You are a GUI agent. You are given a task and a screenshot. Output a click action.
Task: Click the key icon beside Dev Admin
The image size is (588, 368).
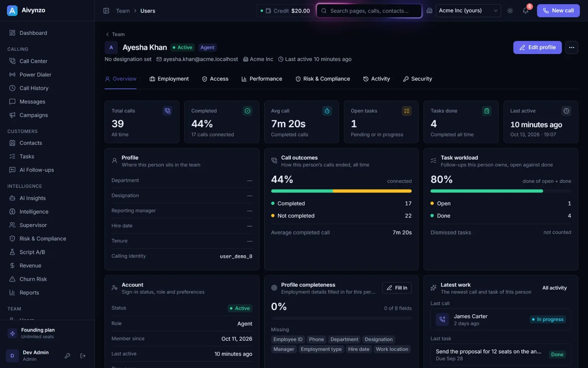pos(67,356)
